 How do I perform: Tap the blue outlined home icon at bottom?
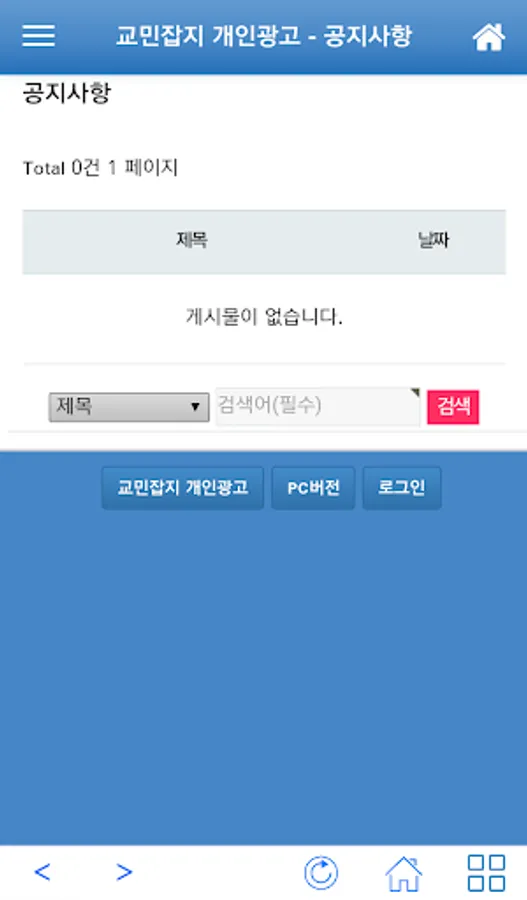click(x=404, y=873)
